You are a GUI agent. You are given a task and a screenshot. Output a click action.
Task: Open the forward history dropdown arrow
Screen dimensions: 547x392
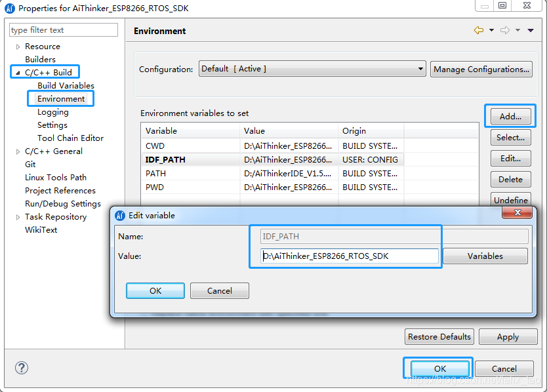[x=517, y=30]
